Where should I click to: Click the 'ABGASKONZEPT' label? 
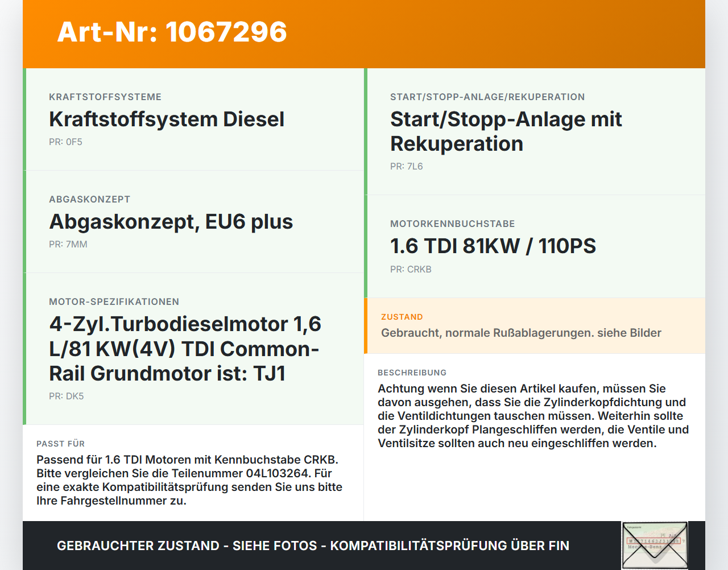coord(90,200)
